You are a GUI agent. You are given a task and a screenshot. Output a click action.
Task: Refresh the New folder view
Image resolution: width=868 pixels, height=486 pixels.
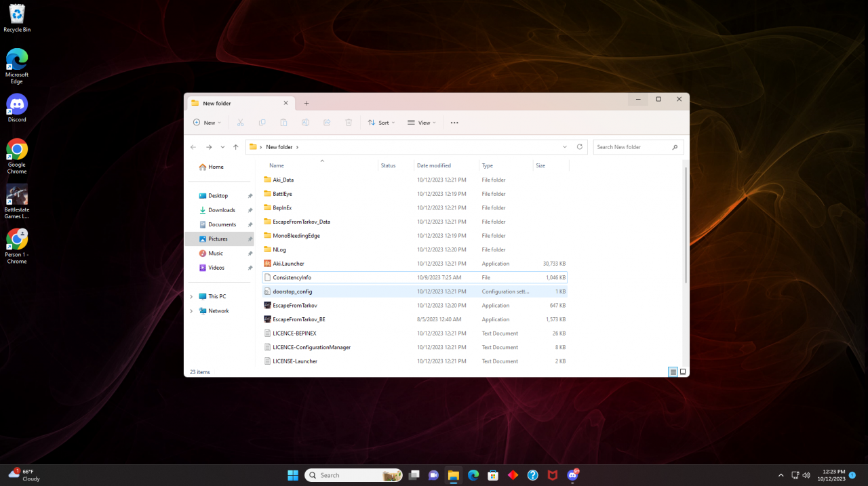(580, 147)
